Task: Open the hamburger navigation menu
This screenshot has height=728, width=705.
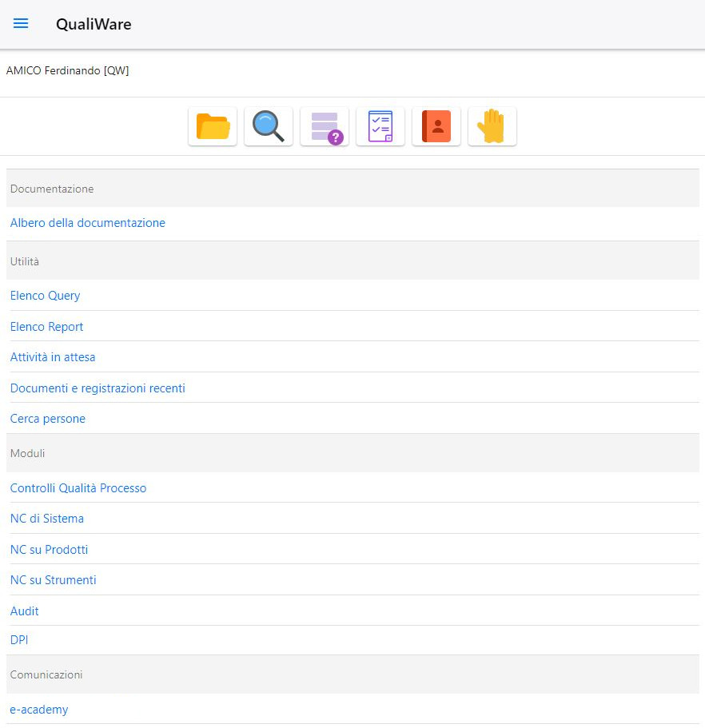Action: 21,24
